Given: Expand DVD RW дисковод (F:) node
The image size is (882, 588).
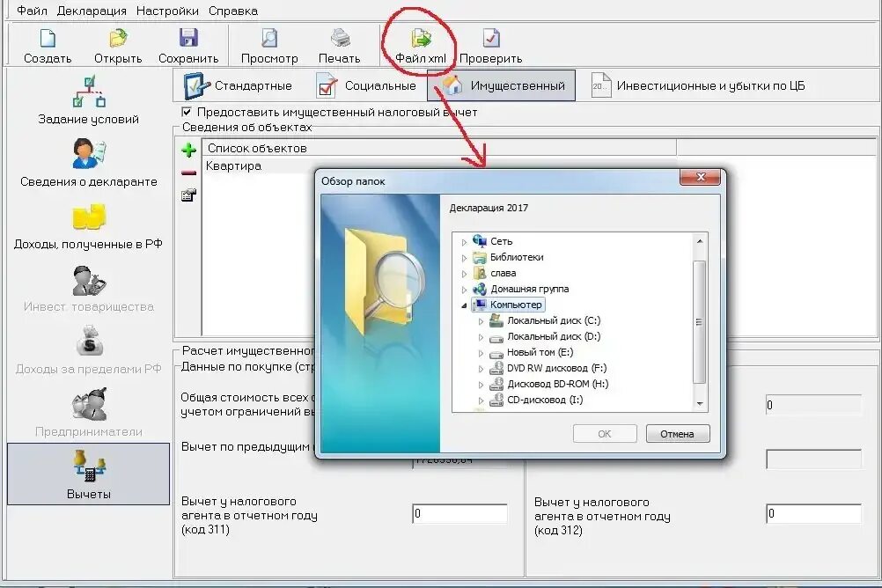Looking at the screenshot, I should (481, 369).
